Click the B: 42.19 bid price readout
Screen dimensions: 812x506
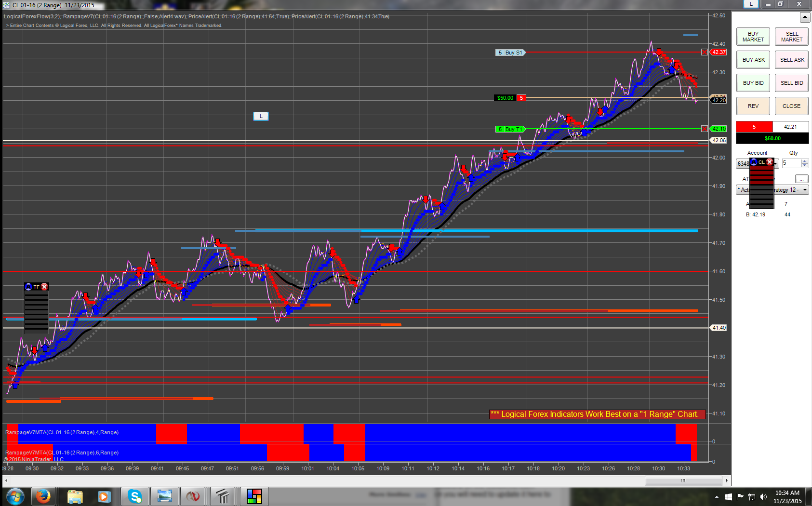coord(755,214)
